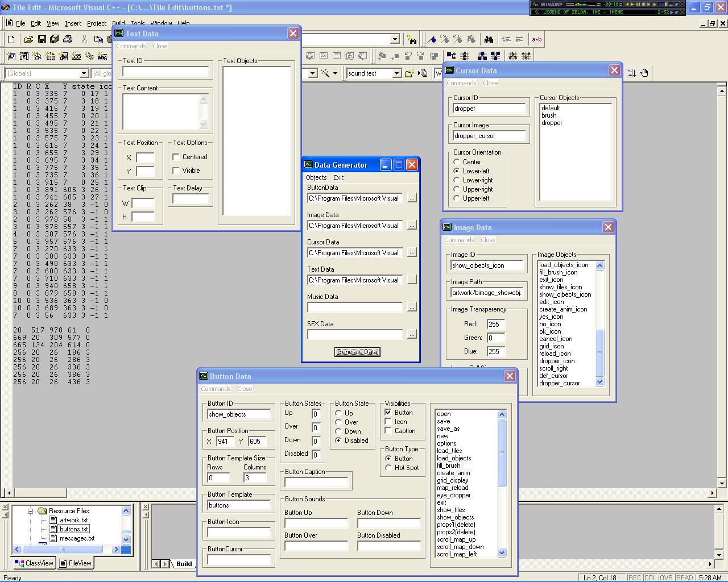Open the Project menu
The width and height of the screenshot is (728, 582).
click(x=97, y=23)
